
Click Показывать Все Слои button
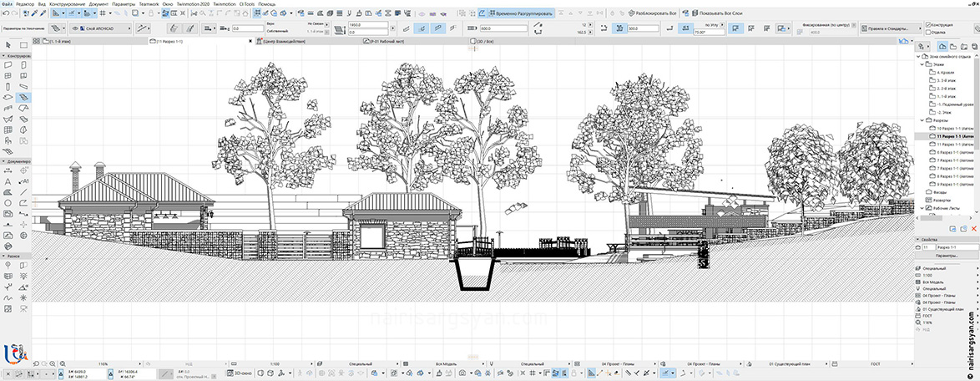(x=716, y=13)
